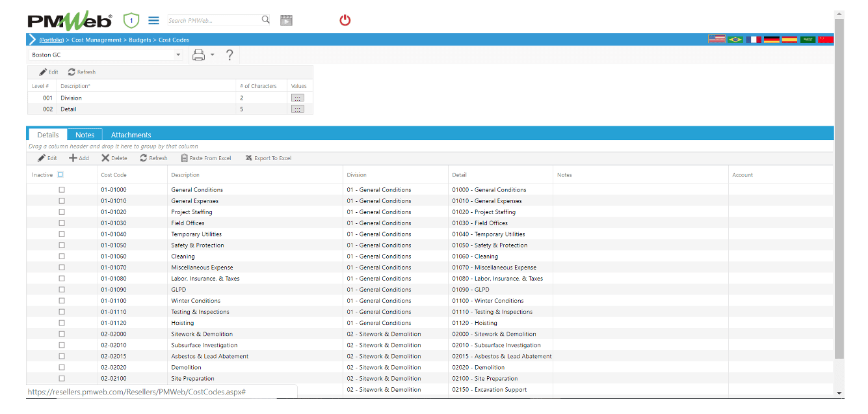Toggle Inactive checkbox for 01-01060
This screenshot has width=868, height=414.
[x=62, y=256]
